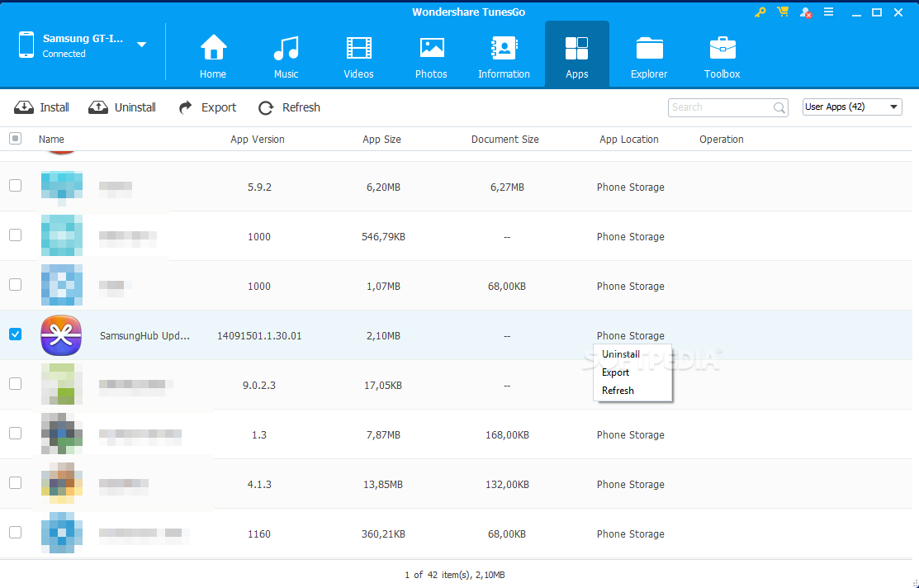
Task: Click the Operation column header
Action: tap(722, 140)
